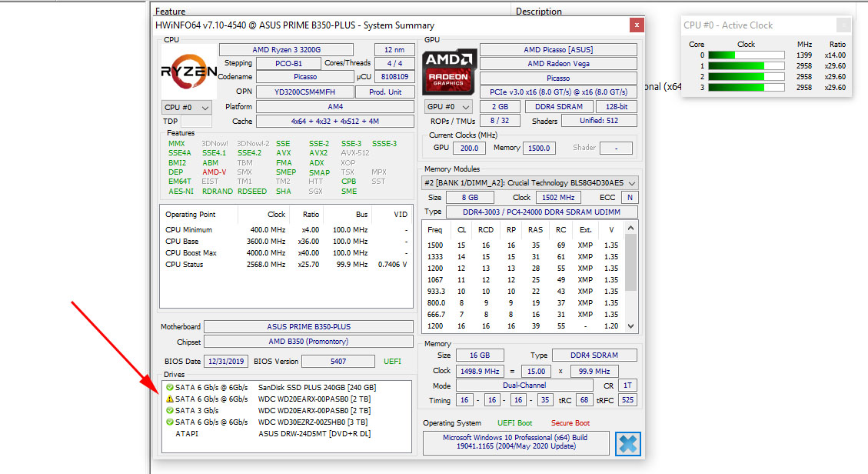Click the SanDisk SSD PLUS 240GB drive entry
This screenshot has width=868, height=474.
click(288, 388)
